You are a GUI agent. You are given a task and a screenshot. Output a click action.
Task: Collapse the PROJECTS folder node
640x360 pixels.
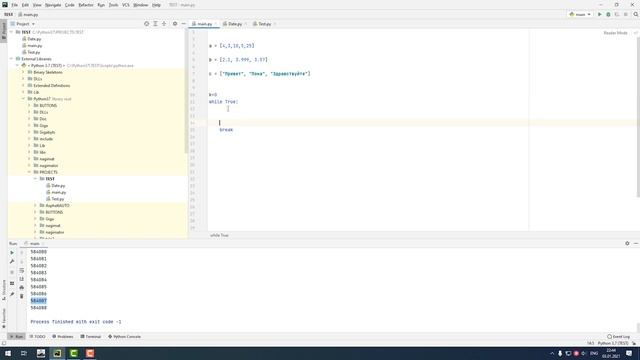(x=29, y=172)
